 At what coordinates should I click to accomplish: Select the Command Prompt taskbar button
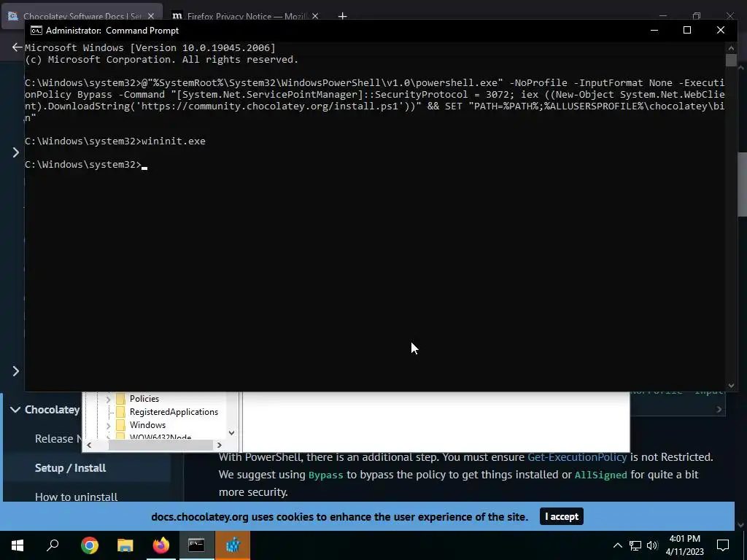tap(196, 545)
